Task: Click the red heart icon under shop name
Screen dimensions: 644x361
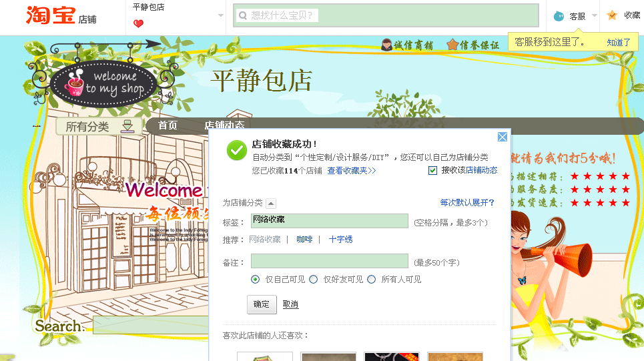Action: point(138,24)
